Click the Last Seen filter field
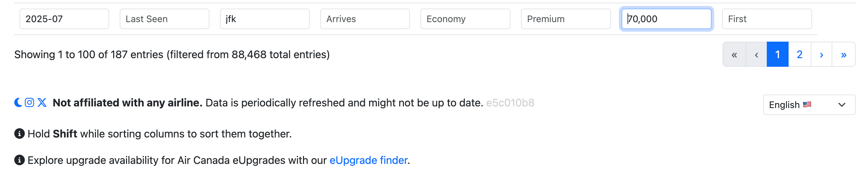Image resolution: width=868 pixels, height=191 pixels. coord(164,19)
